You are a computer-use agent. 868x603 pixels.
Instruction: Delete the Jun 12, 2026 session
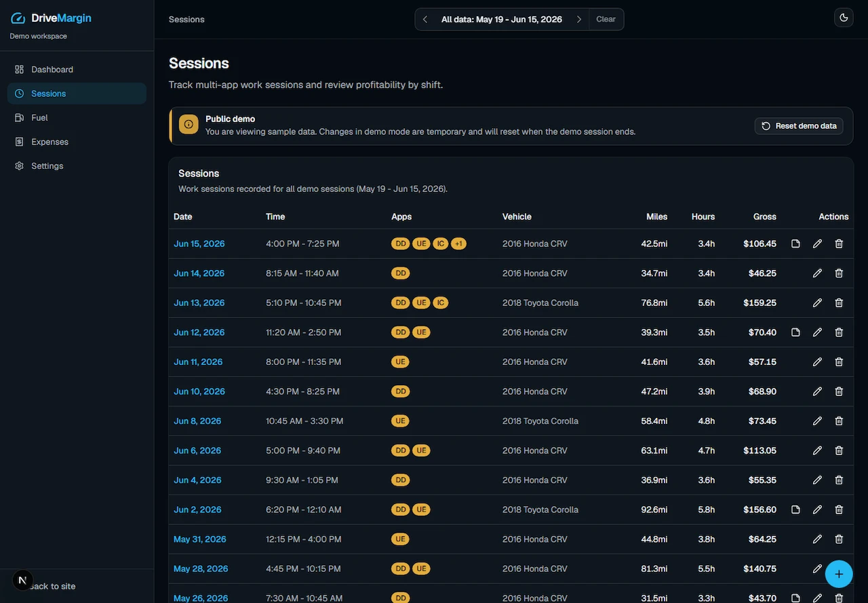pyautogui.click(x=839, y=332)
